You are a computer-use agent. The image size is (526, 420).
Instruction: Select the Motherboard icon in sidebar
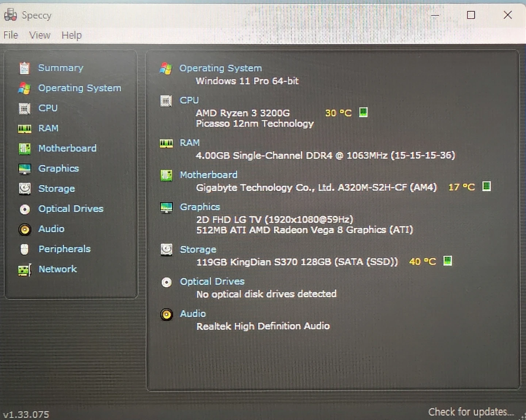pos(24,148)
